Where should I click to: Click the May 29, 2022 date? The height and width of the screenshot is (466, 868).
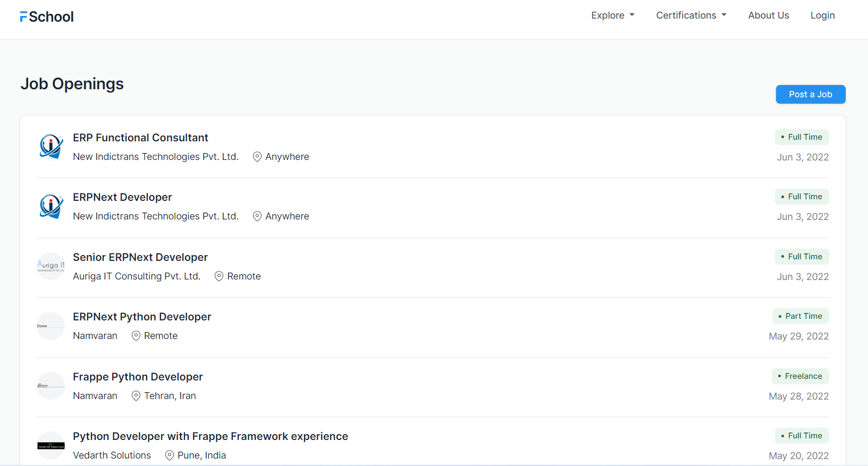[x=799, y=336]
